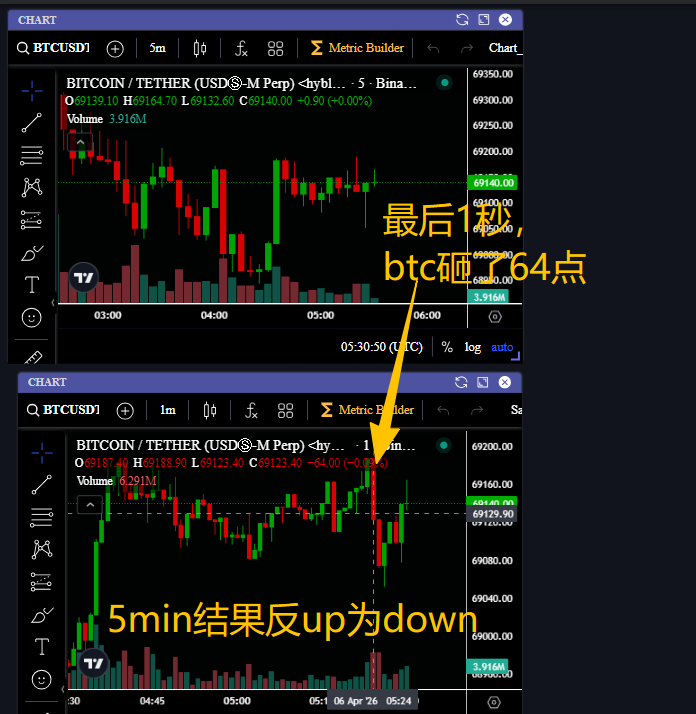This screenshot has width=696, height=714.
Task: Select forecasting position tool in top chart
Action: click(31, 220)
